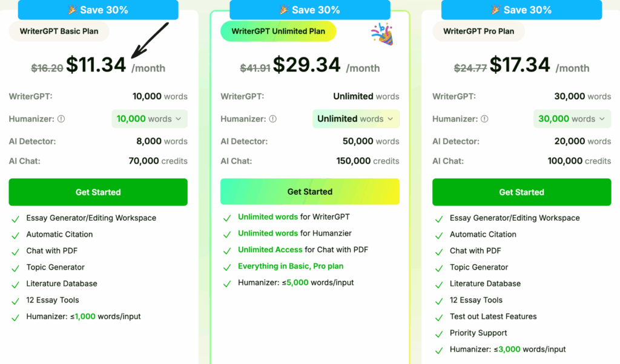Click the checkmark icon beside Automatic Citation in Basic Plan

point(15,235)
